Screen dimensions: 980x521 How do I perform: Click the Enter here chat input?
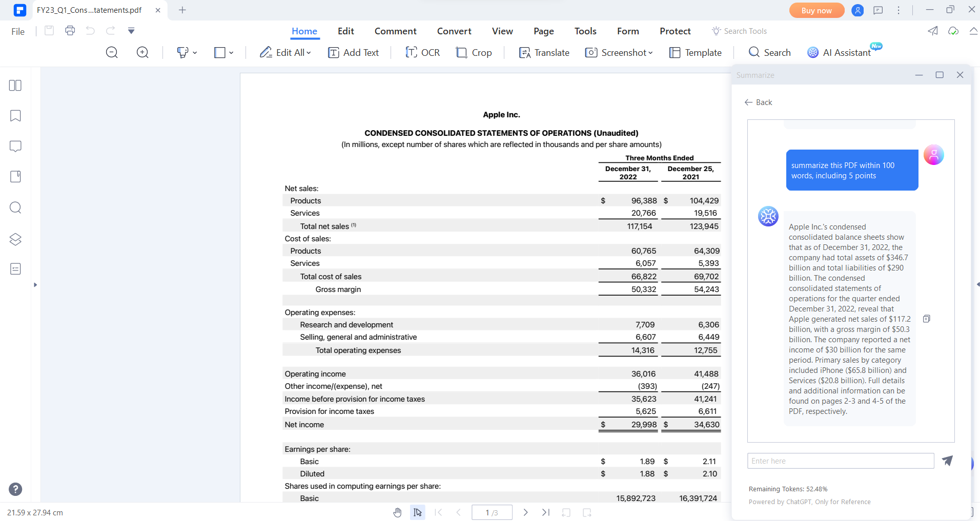840,461
